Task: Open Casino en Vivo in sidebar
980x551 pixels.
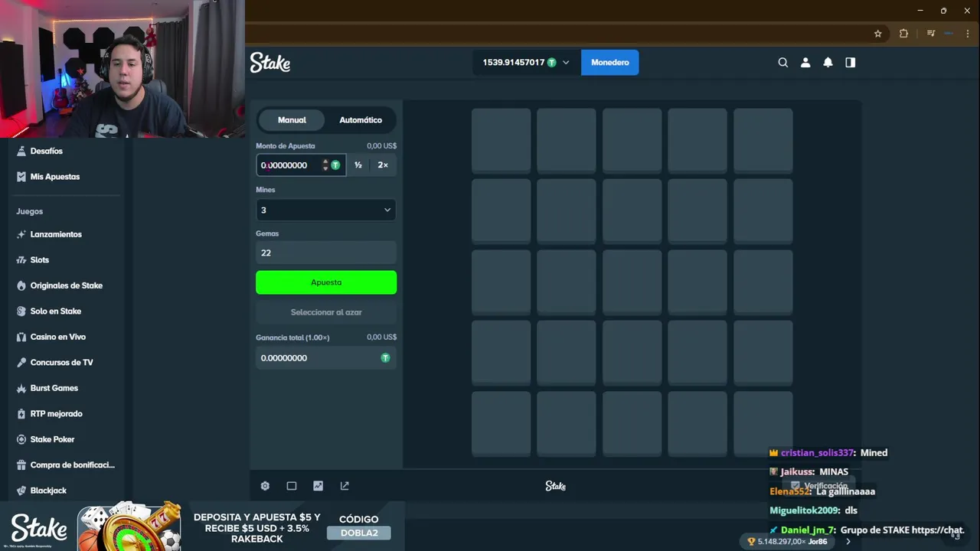Action: 58,337
